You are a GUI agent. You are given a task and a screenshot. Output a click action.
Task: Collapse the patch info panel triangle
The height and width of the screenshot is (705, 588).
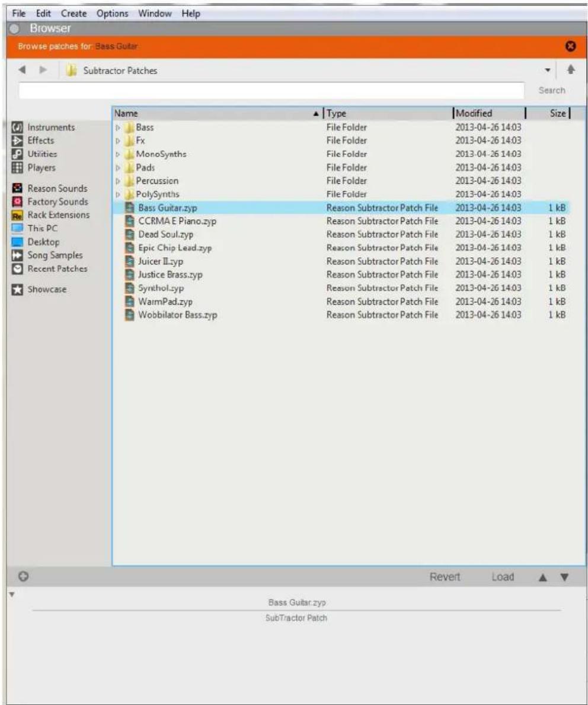(x=12, y=594)
